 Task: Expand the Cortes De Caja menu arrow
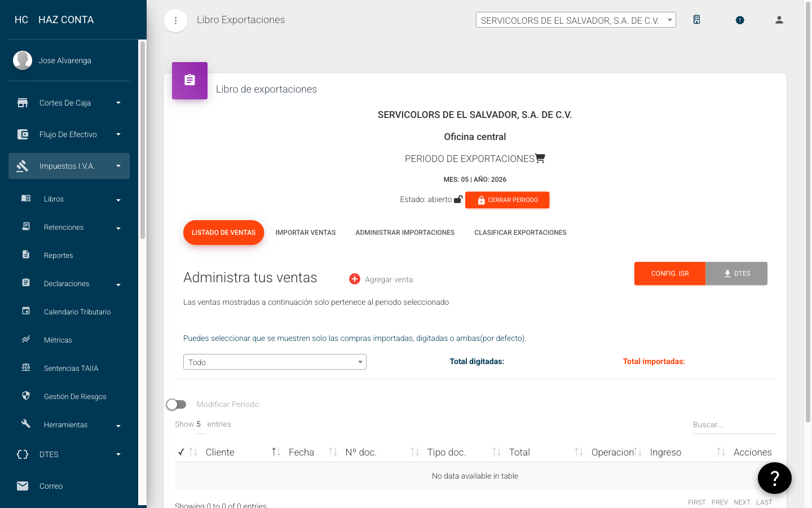[118, 103]
